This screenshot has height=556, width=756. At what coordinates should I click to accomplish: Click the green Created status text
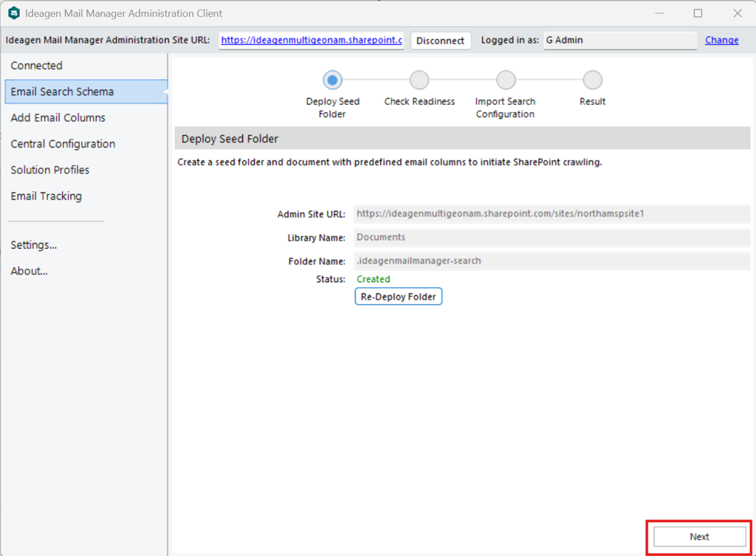tap(373, 279)
